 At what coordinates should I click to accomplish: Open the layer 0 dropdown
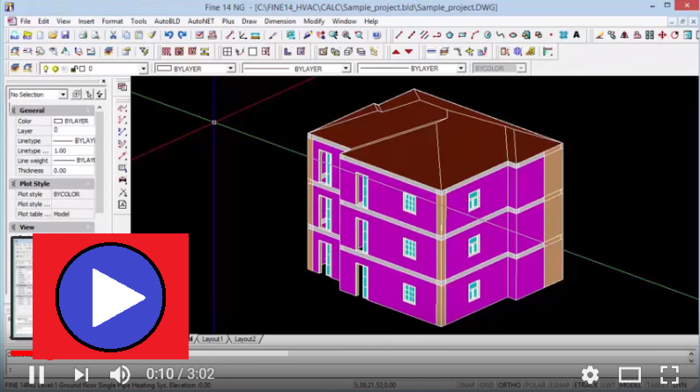point(143,69)
